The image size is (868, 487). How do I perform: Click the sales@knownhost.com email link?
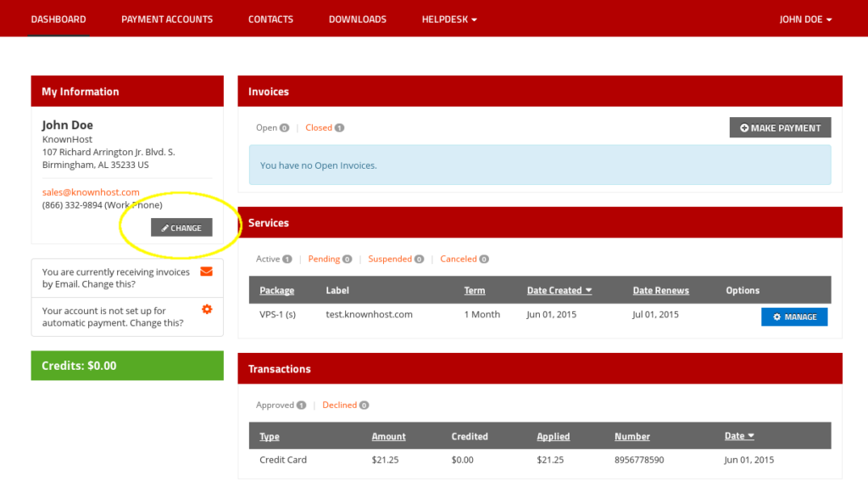[x=91, y=192]
